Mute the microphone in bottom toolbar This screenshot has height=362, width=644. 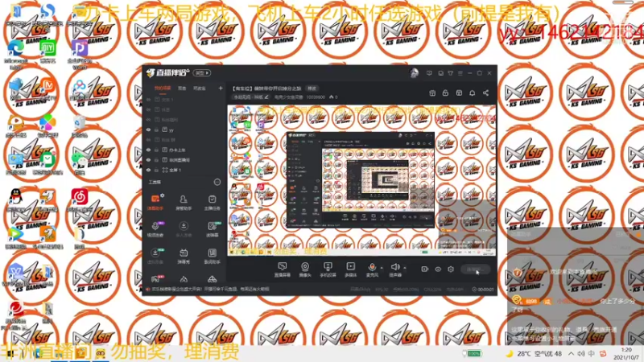[372, 269]
